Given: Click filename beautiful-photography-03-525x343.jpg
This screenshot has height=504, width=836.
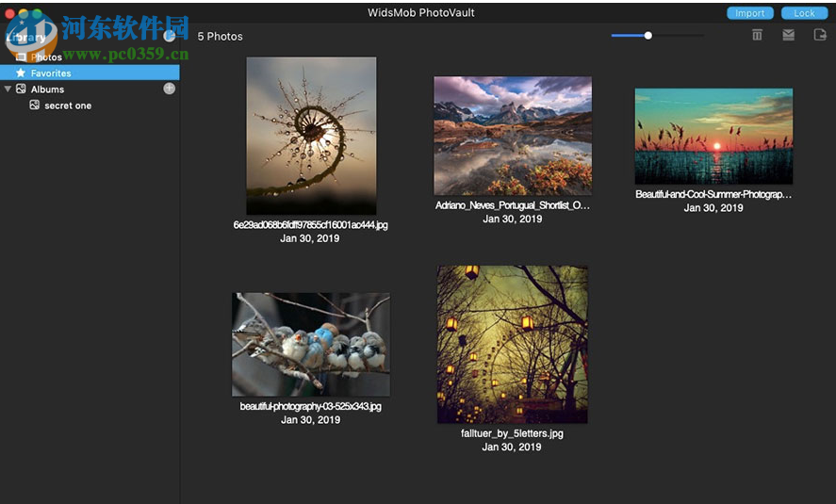Looking at the screenshot, I should (311, 407).
